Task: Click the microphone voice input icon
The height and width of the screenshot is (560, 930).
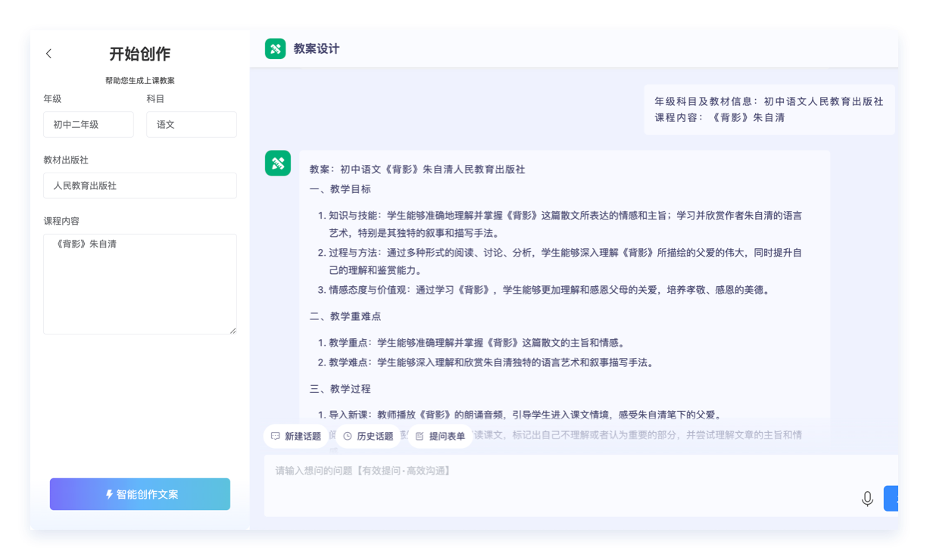Action: [867, 499]
